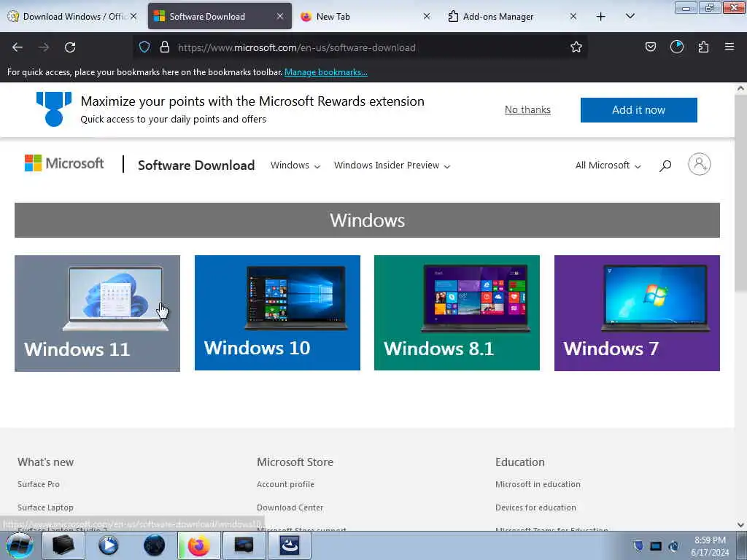The width and height of the screenshot is (747, 560).
Task: Open the Microsoft in education link
Action: pyautogui.click(x=538, y=484)
